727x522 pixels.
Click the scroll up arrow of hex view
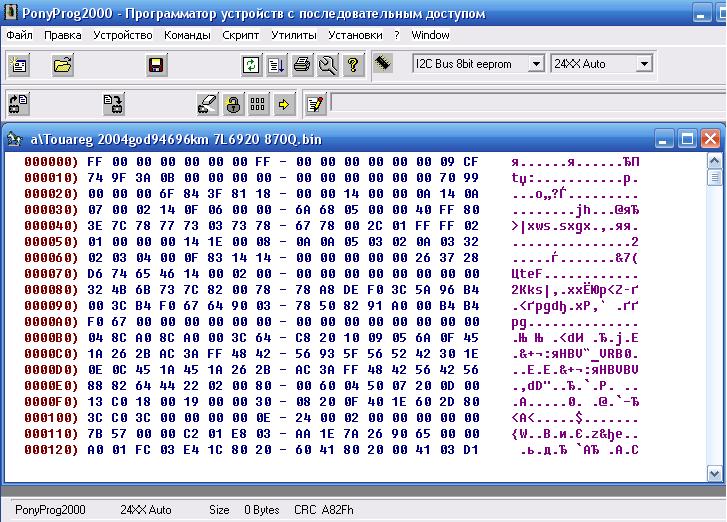click(714, 161)
